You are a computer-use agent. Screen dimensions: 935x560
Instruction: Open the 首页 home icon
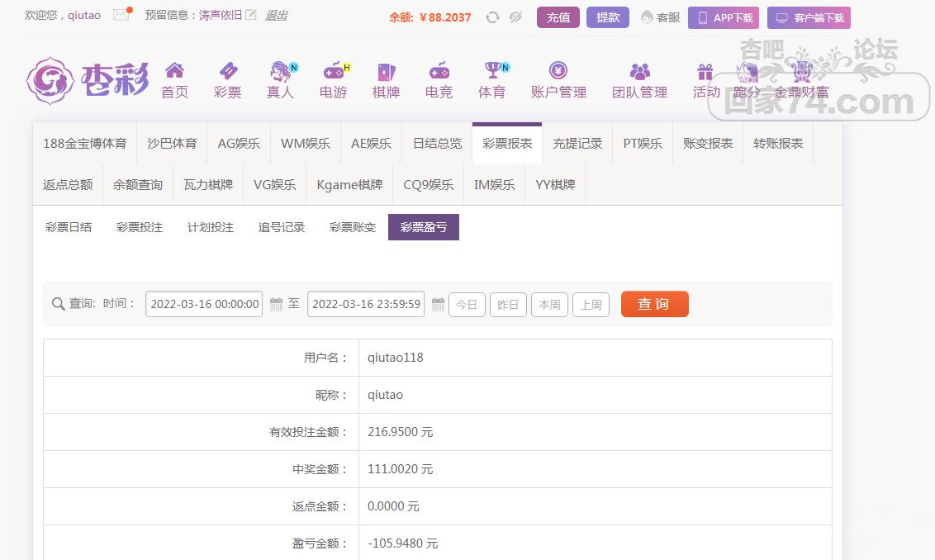click(x=174, y=71)
